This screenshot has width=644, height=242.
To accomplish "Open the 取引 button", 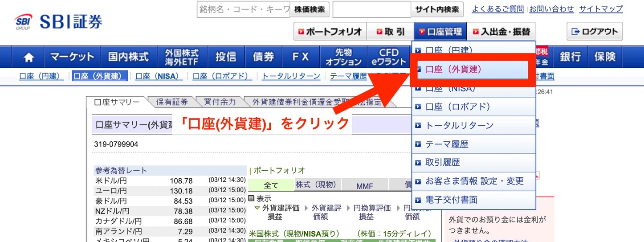I will (390, 32).
